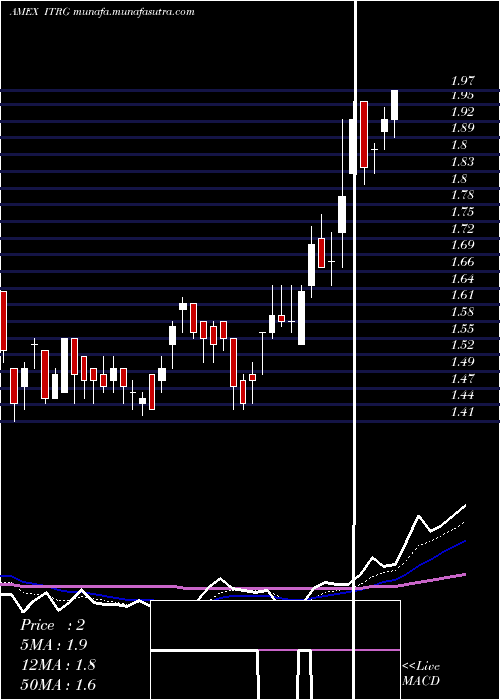Click the 1.78 price axis label
Viewport: 500px width, 700px height.
click(462, 195)
